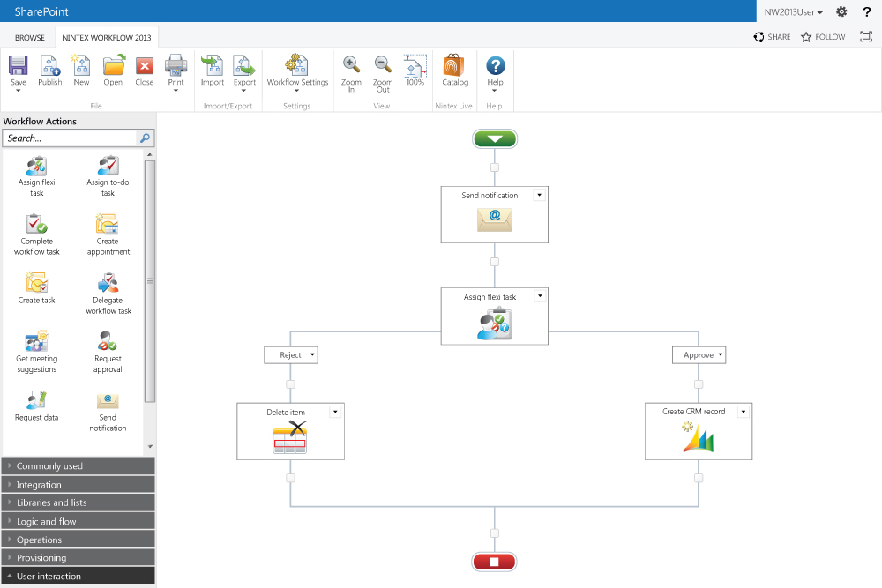The width and height of the screenshot is (882, 588).
Task: Expand Logic and flow category
Action: pos(78,521)
